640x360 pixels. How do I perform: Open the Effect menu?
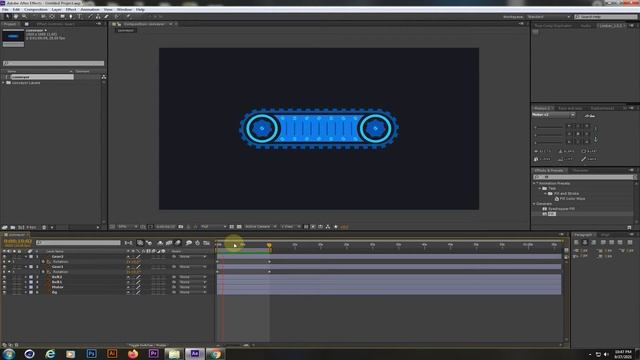(x=71, y=9)
